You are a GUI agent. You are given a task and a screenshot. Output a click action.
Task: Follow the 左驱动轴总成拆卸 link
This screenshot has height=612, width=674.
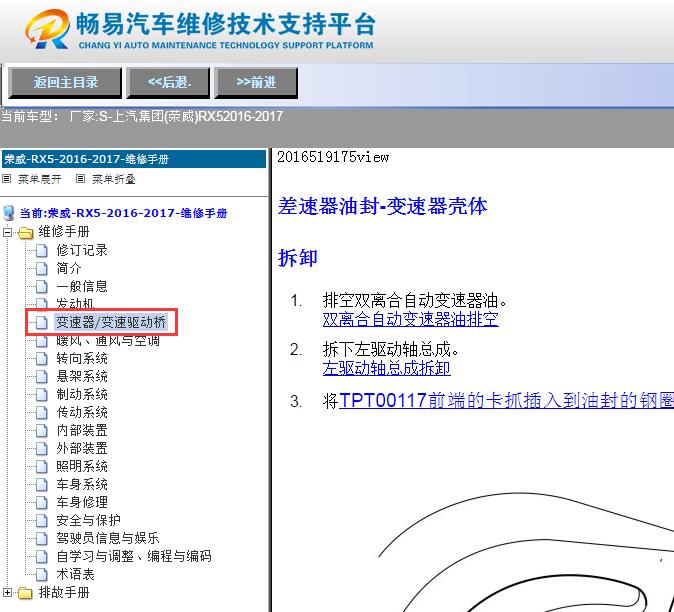(x=386, y=368)
